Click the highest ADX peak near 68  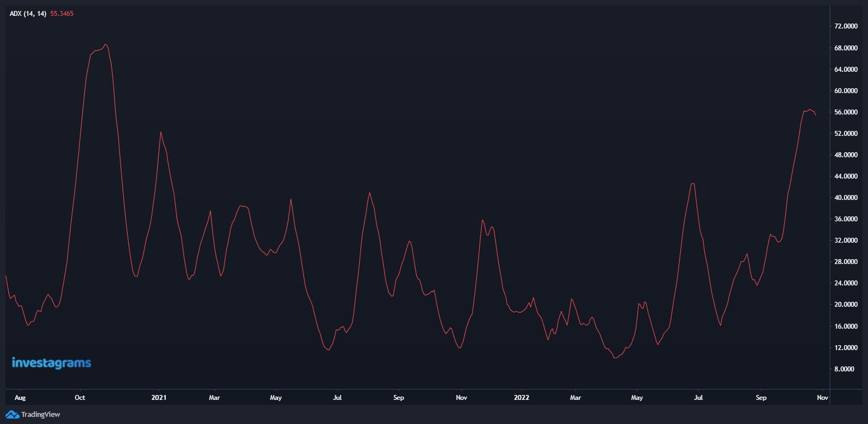point(106,44)
